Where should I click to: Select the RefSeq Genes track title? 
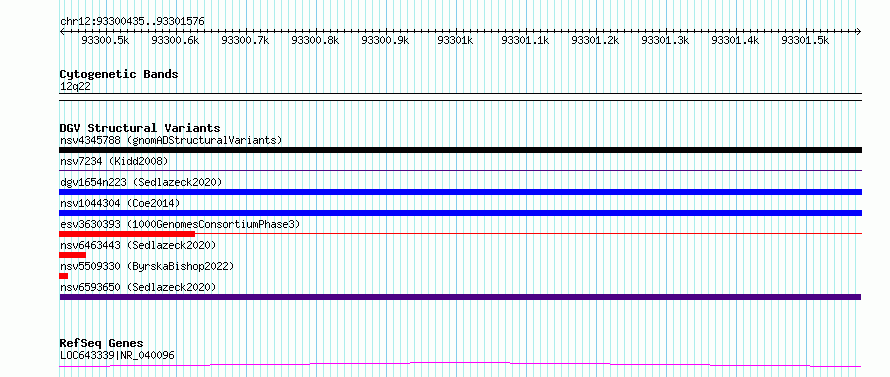pyautogui.click(x=101, y=344)
